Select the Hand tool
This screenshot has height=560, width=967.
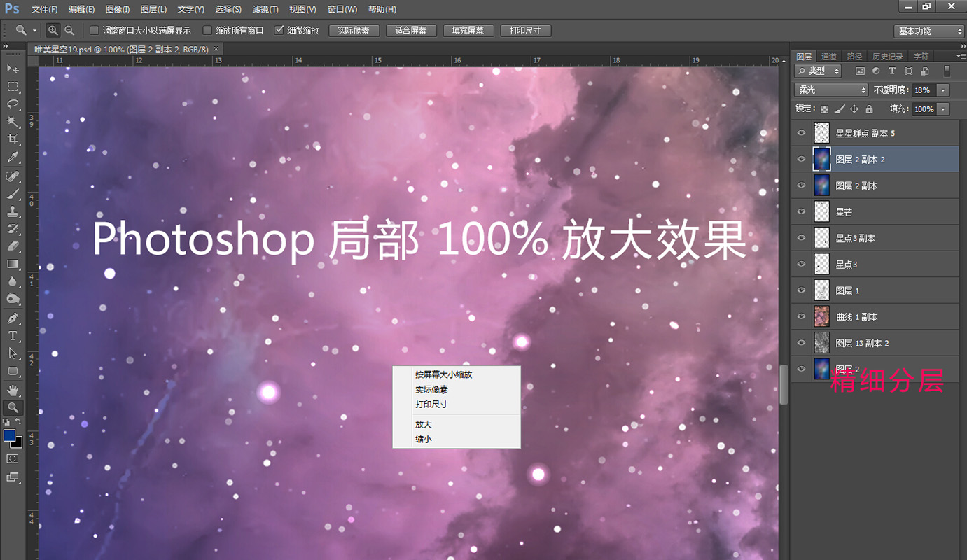(13, 390)
